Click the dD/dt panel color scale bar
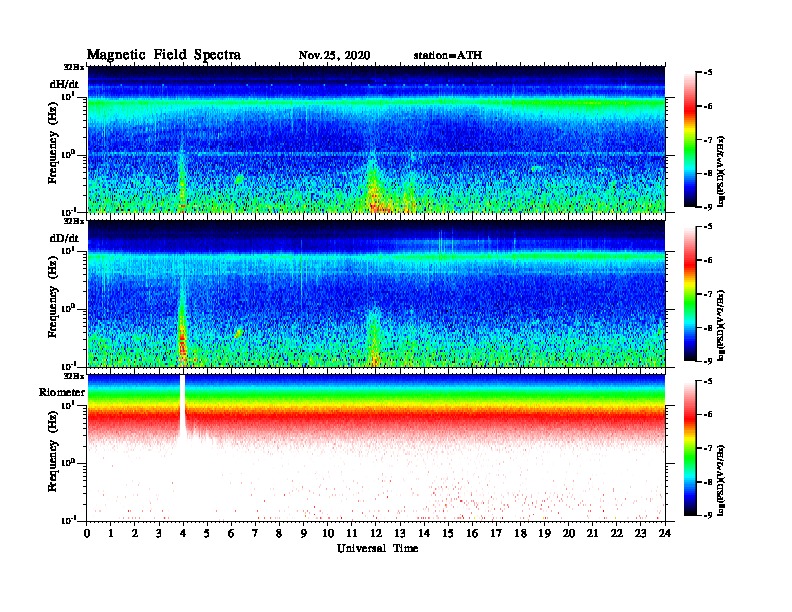This screenshot has width=792, height=612. pos(689,293)
